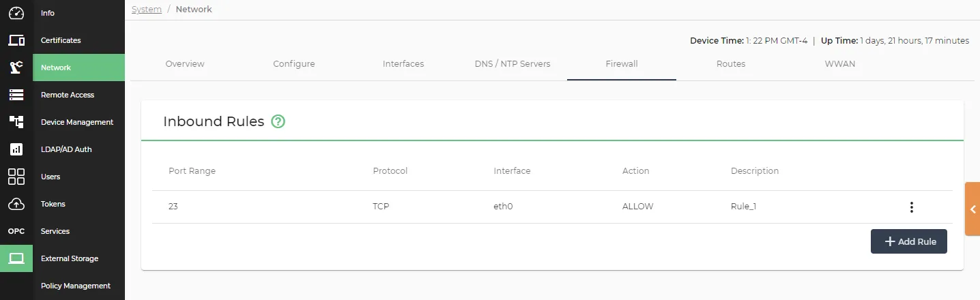This screenshot has width=980, height=300.
Task: Select the Firewall tab
Action: pyautogui.click(x=622, y=64)
